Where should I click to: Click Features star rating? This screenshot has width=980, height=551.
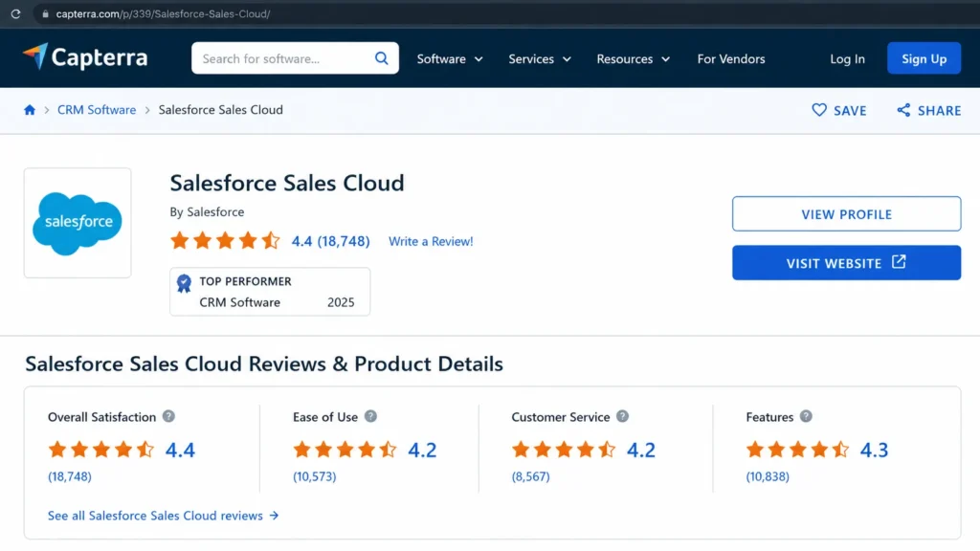797,450
